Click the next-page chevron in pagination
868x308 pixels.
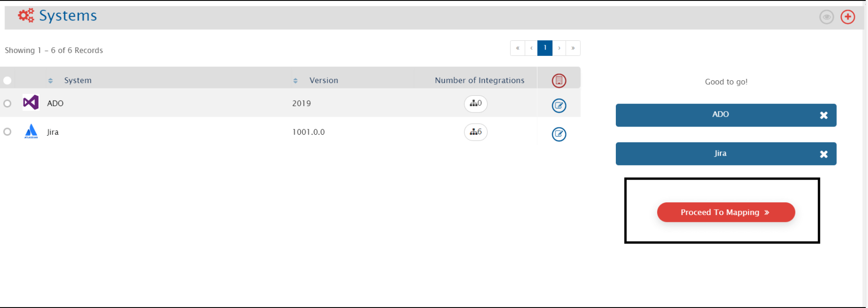pos(559,48)
